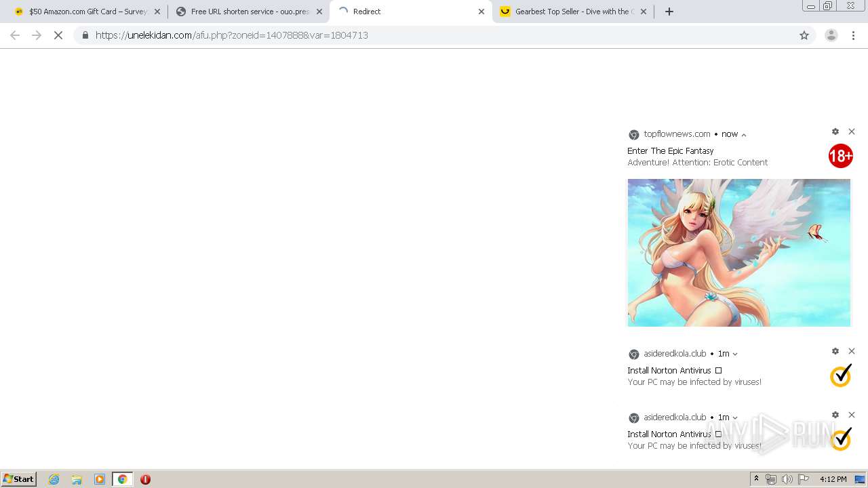The image size is (868, 488).
Task: Open settings for topflownews.com notification
Action: point(835,131)
